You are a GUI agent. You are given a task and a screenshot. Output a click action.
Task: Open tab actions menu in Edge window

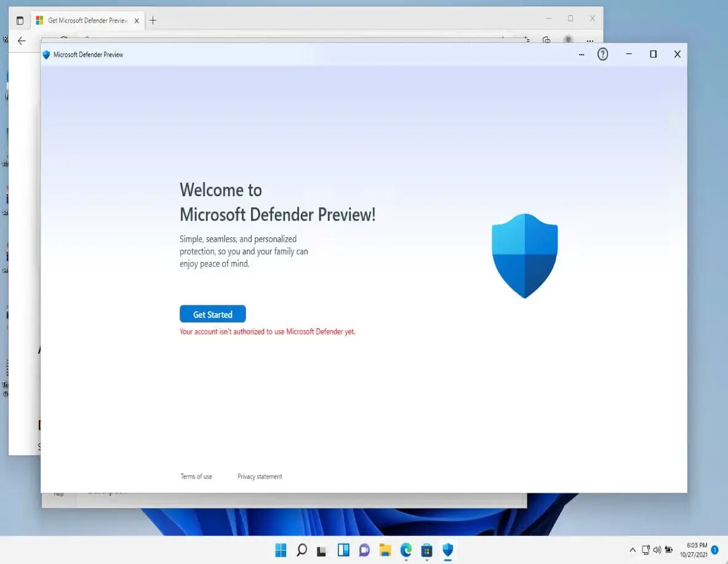pyautogui.click(x=20, y=20)
